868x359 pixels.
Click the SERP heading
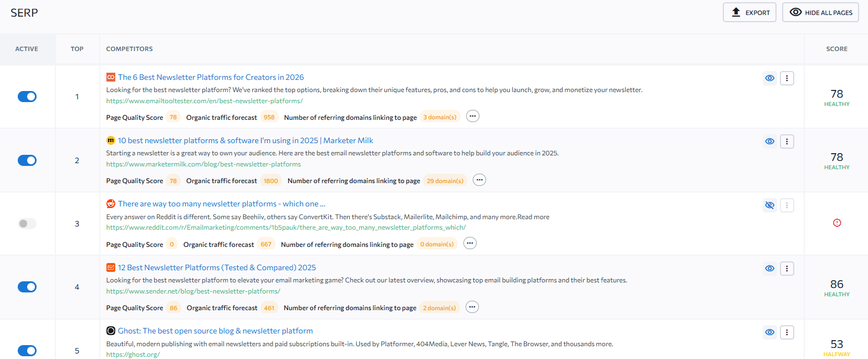[24, 13]
